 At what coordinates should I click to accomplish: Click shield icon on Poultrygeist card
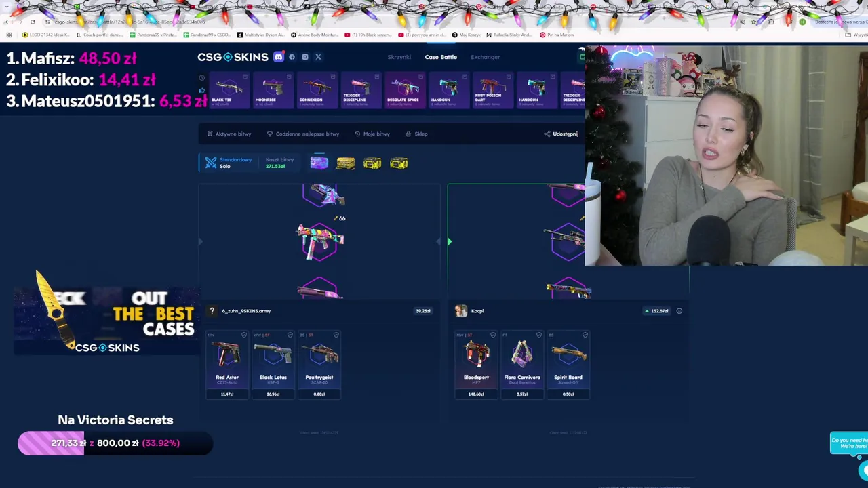click(336, 335)
